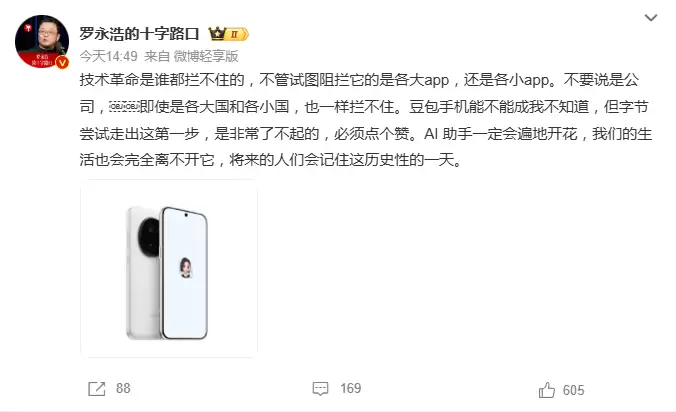676x412 pixels.
Task: Click the crown membership badge icon
Action: click(217, 34)
